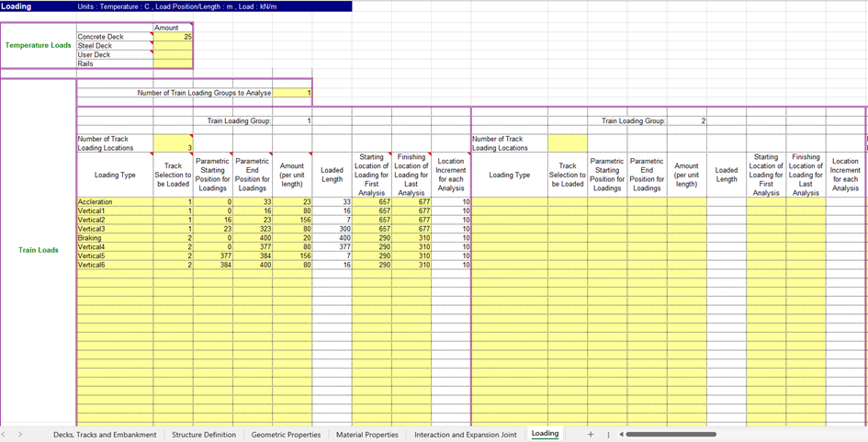Viewport: 868px width, 442px height.
Task: Click 'Steel Deck' label cell
Action: pos(115,46)
